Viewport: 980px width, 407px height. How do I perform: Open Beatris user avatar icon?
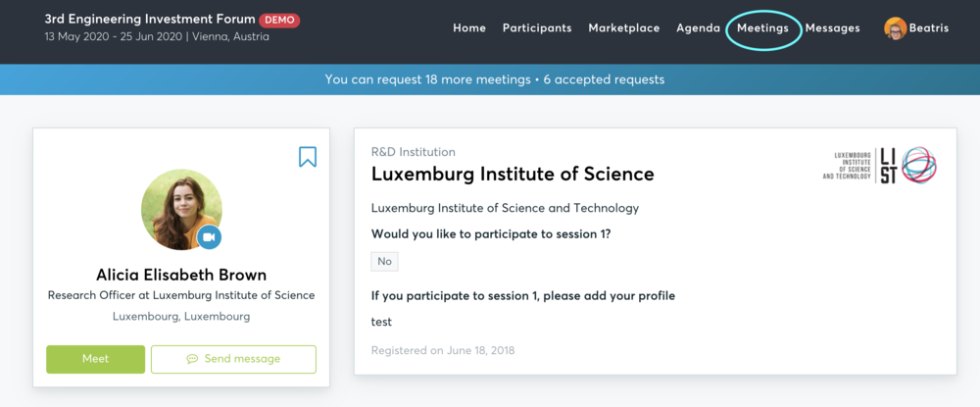895,28
